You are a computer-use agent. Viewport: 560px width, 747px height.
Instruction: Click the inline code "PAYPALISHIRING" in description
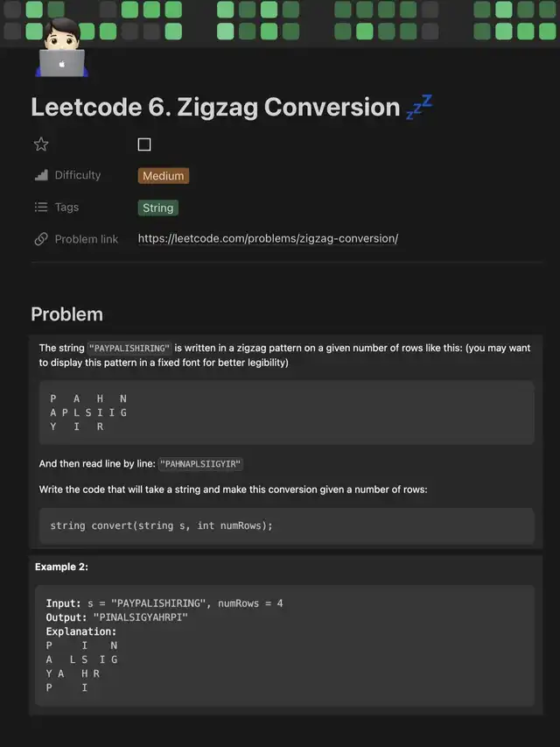coord(129,348)
